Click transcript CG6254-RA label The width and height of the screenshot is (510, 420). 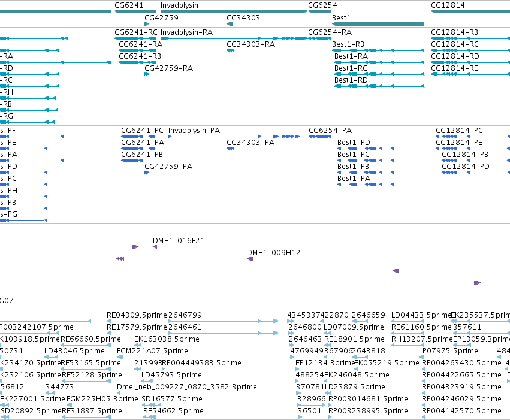pos(330,32)
